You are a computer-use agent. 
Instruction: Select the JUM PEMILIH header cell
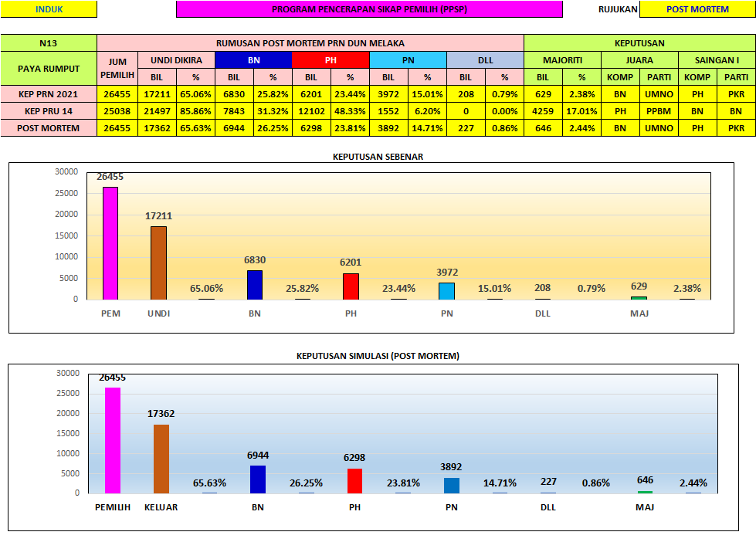117,69
